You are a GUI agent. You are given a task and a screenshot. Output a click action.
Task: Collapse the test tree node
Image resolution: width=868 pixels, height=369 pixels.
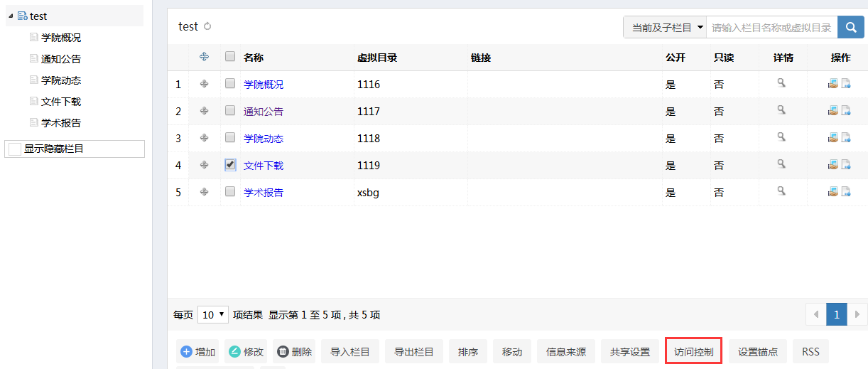coord(11,16)
